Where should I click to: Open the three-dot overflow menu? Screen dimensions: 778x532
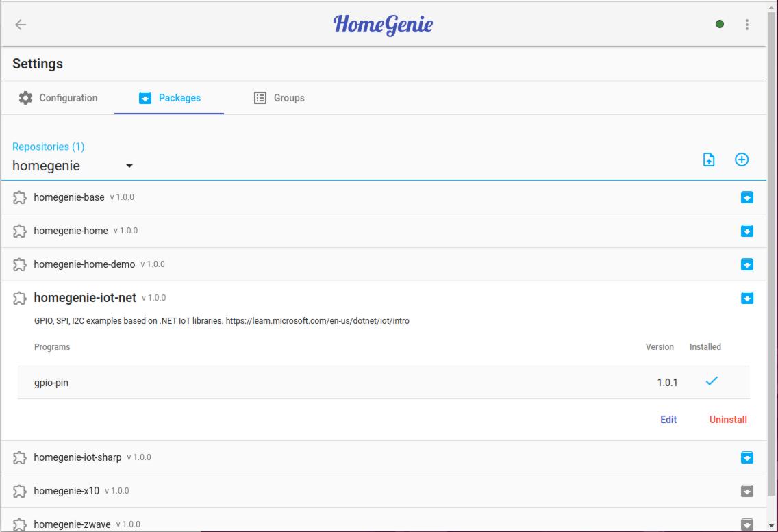(746, 25)
